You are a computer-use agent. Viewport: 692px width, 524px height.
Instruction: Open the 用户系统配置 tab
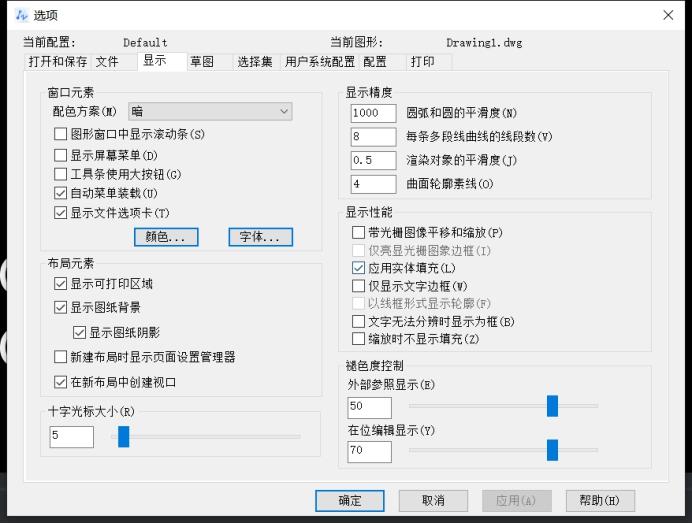point(320,62)
